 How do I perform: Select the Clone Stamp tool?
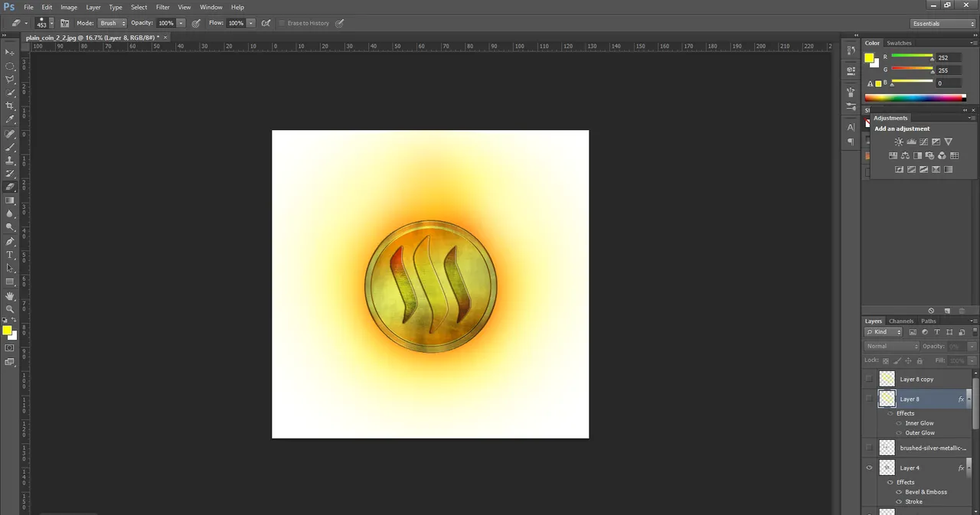[x=10, y=161]
